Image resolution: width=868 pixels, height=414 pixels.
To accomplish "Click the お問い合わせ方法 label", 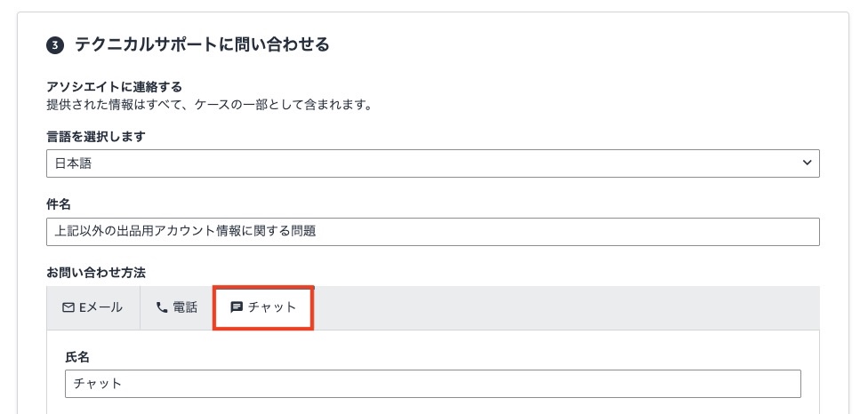I will pyautogui.click(x=95, y=270).
